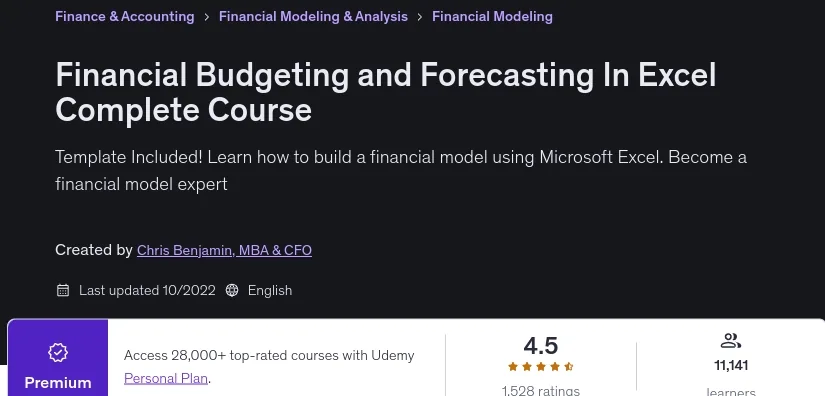Click the chevron before Financial Modeling breadcrumb
Viewport: 825px width, 396px height.
[420, 17]
